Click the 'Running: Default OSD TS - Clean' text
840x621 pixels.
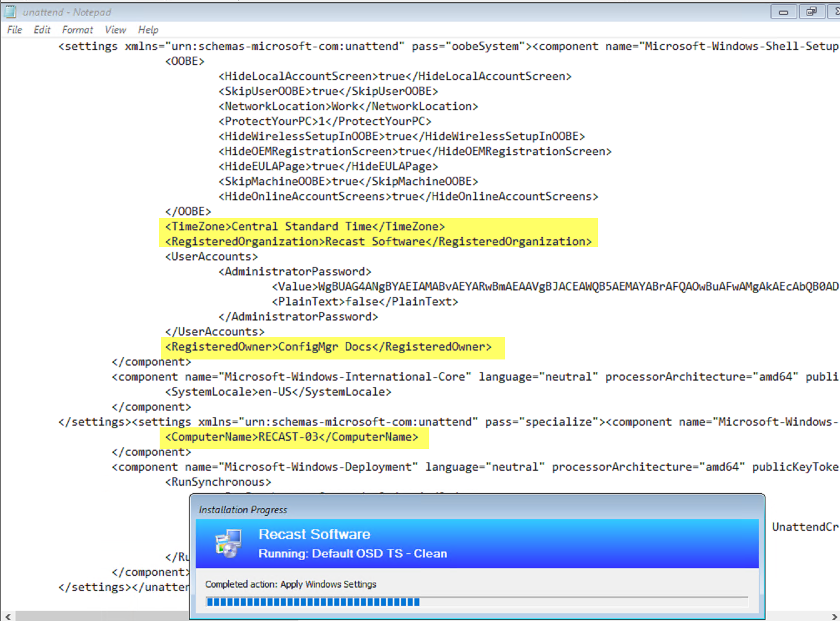pyautogui.click(x=353, y=554)
